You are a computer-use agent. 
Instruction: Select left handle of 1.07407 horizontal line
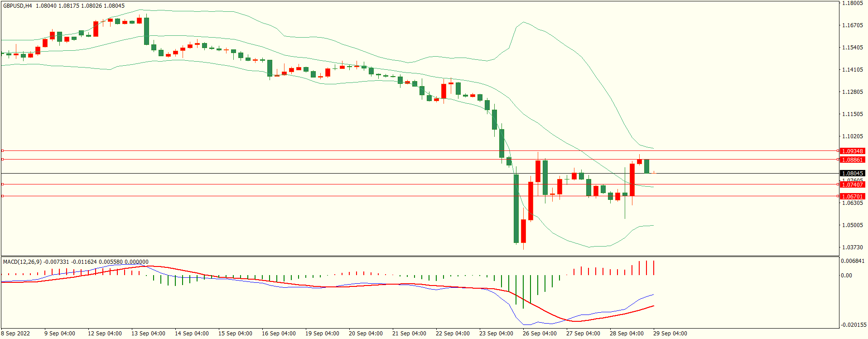pos(2,184)
